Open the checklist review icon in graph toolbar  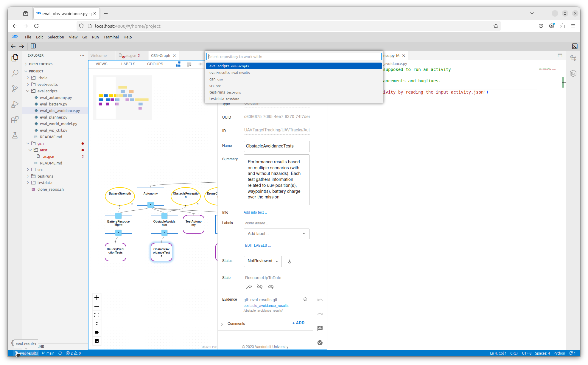coord(189,64)
